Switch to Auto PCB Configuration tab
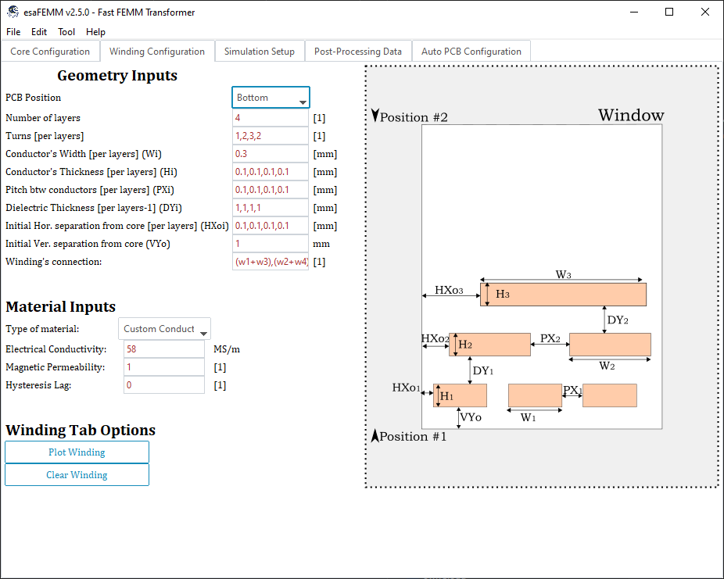This screenshot has width=724, height=579. [471, 52]
